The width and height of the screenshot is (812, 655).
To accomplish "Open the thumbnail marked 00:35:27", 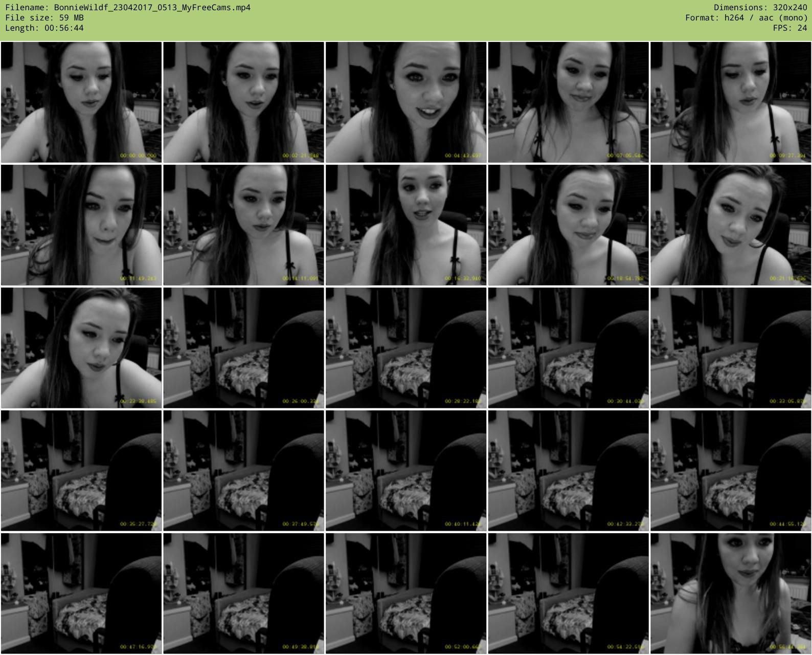I will click(x=81, y=471).
